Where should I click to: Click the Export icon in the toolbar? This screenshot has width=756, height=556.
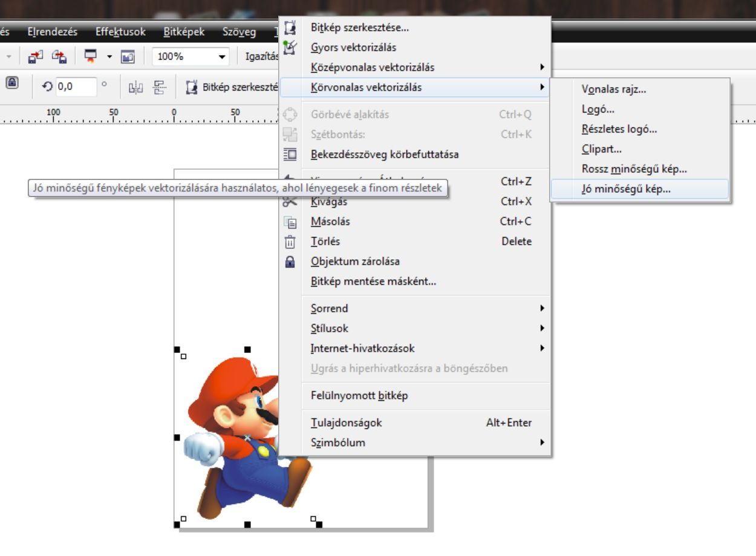point(59,57)
